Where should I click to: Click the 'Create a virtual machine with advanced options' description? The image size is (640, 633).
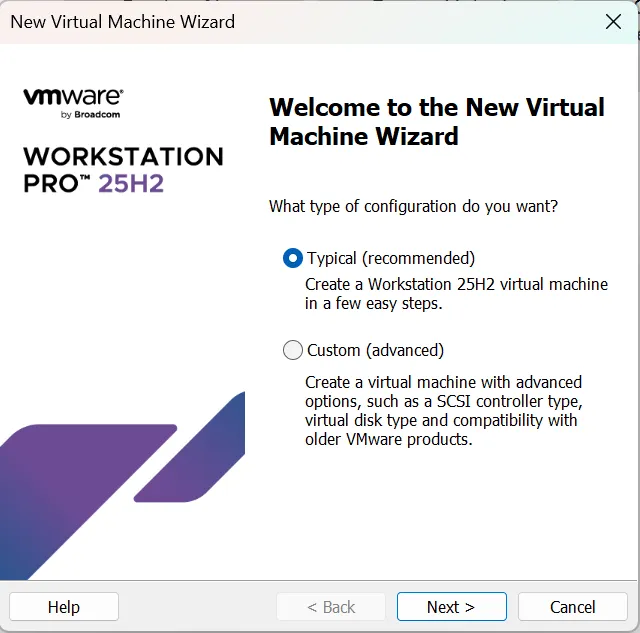pos(444,411)
